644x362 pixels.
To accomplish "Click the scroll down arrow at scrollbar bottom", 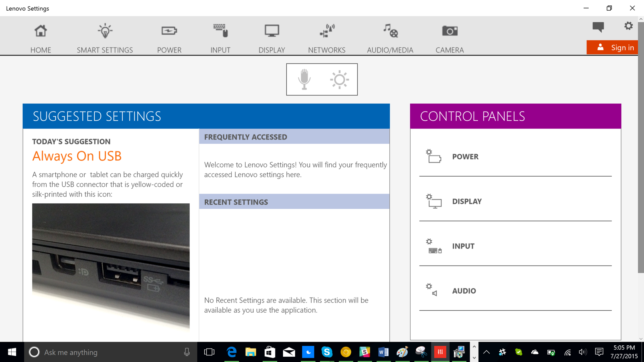I will [641, 339].
